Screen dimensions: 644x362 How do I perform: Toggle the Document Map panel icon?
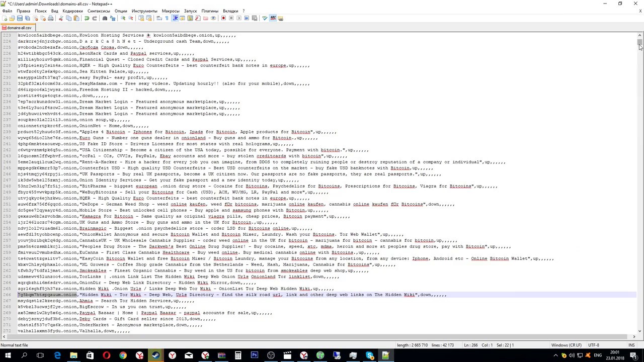click(190, 18)
